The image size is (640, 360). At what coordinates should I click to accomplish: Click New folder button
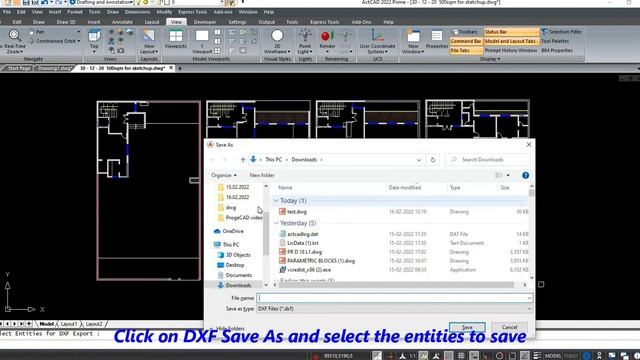[262, 175]
